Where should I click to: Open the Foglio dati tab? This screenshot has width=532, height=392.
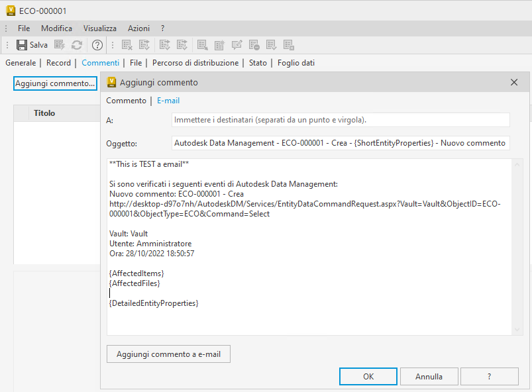296,63
